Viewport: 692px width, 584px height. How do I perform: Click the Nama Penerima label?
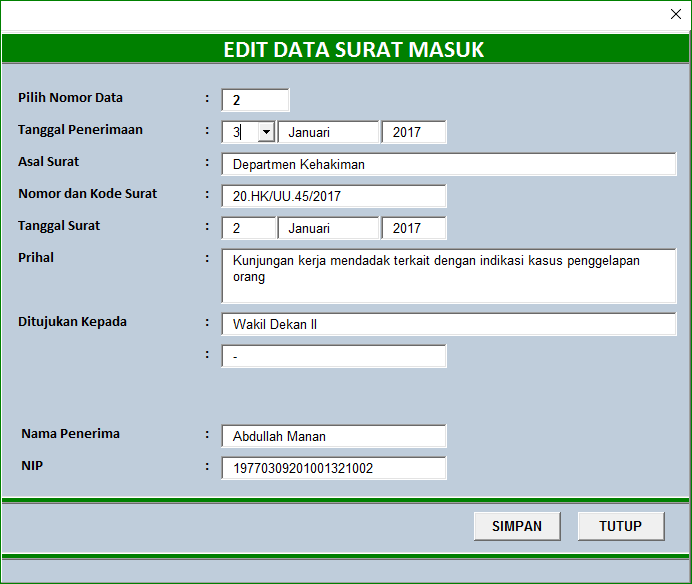coord(71,433)
